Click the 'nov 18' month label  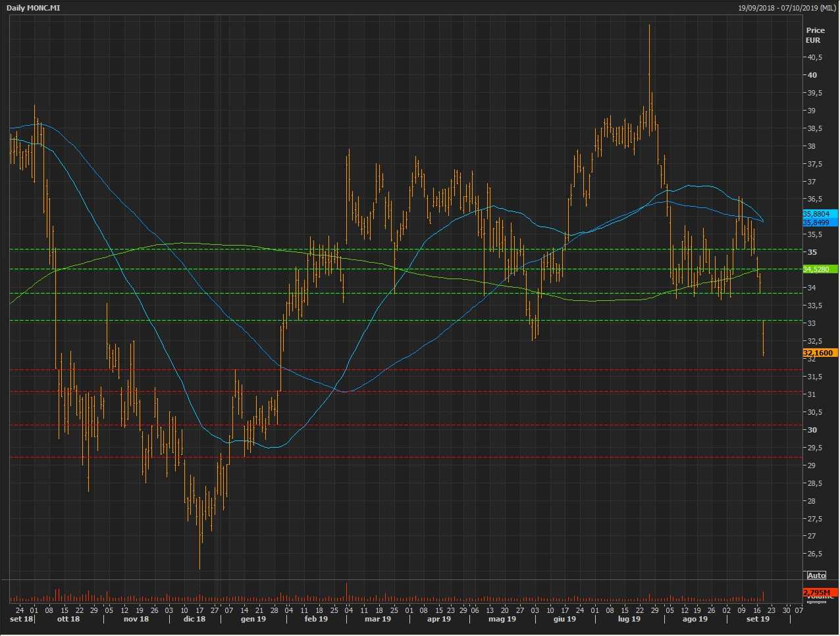pyautogui.click(x=136, y=619)
